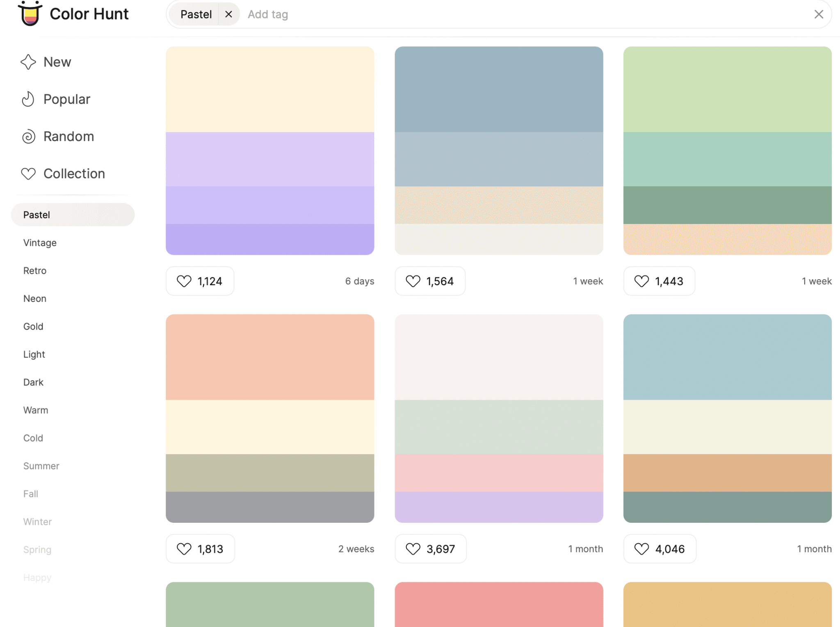Select the Vintage tag filter
840x627 pixels.
(40, 243)
